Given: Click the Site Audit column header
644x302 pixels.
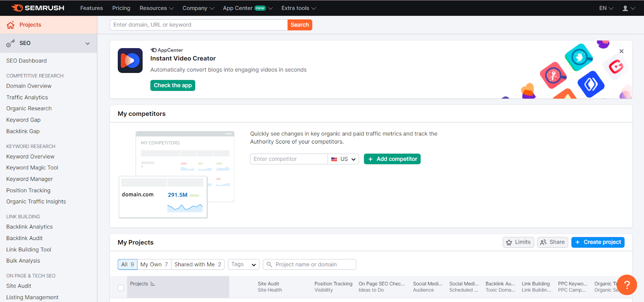Looking at the screenshot, I should [x=270, y=287].
